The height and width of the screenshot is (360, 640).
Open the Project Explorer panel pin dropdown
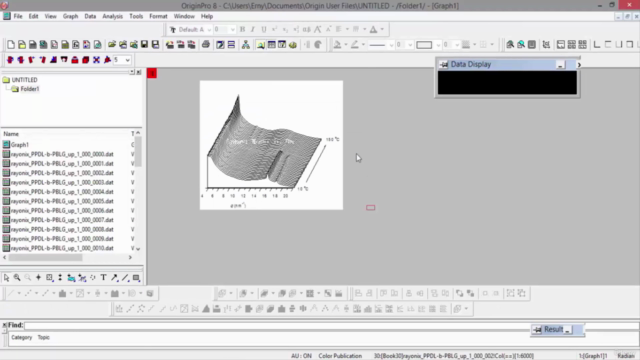(132, 72)
